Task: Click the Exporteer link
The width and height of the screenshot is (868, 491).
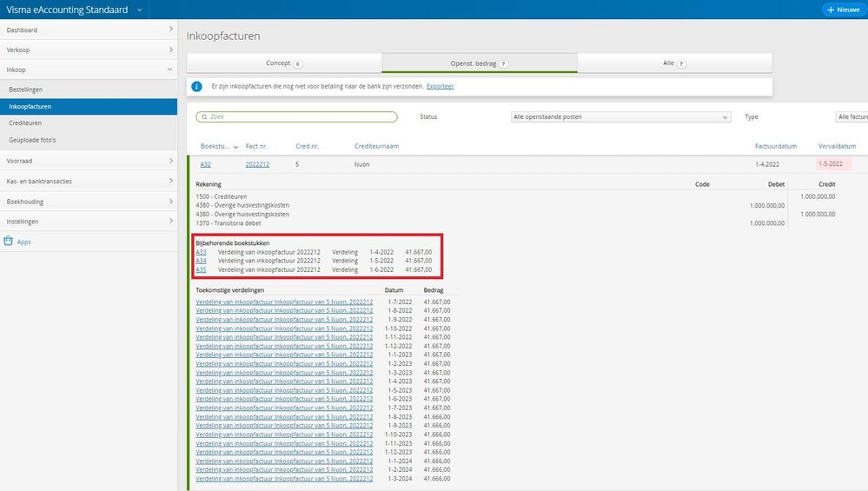Action: [441, 86]
